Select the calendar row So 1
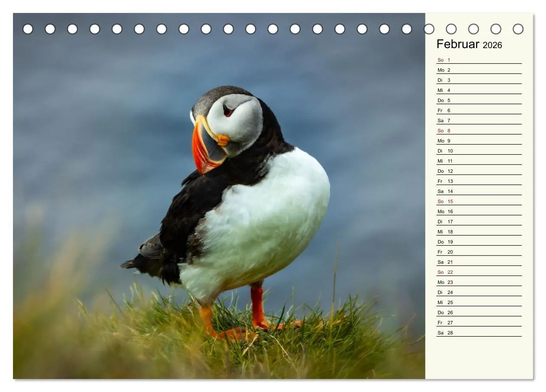546x392 pixels. pyautogui.click(x=479, y=60)
